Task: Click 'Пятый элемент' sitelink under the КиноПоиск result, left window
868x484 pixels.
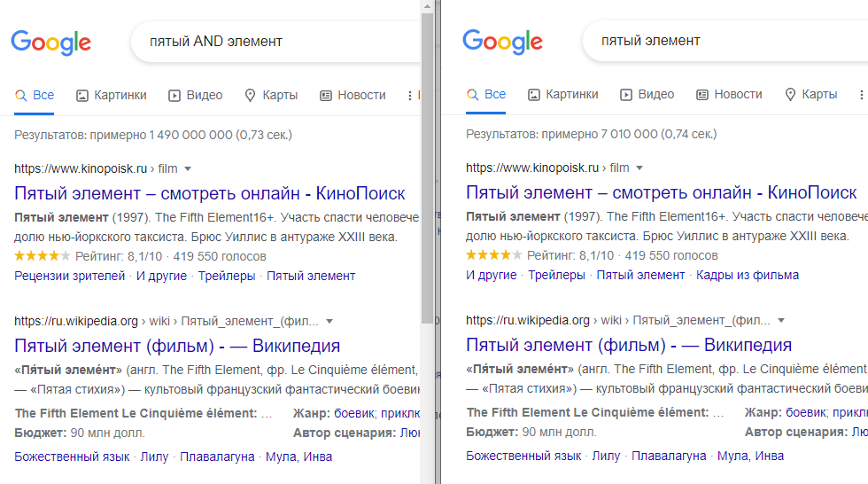Action: [311, 276]
